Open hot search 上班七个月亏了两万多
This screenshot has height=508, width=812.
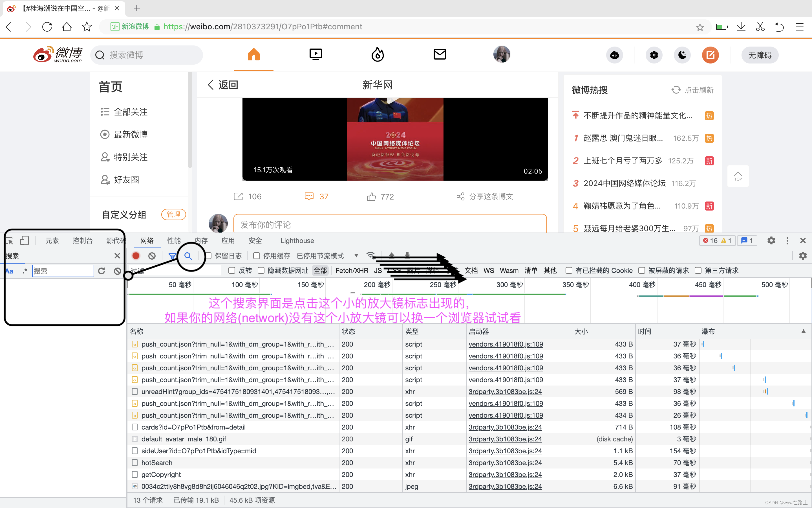(623, 161)
